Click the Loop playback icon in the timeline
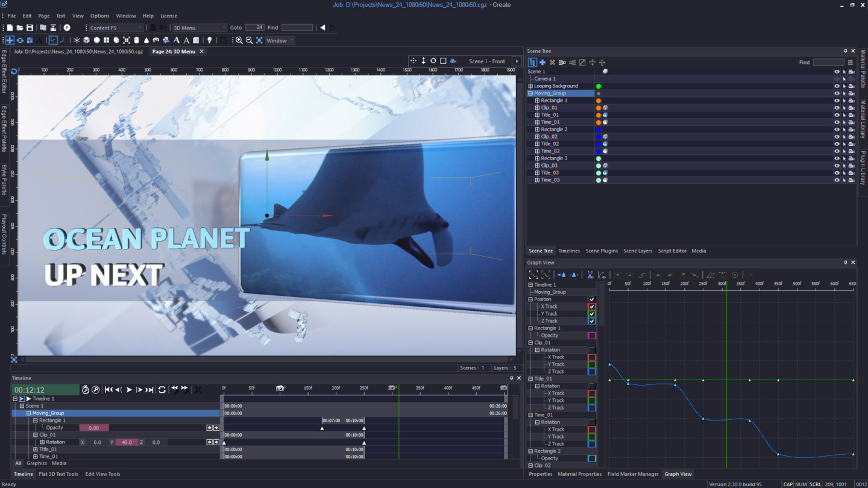Image resolution: width=868 pixels, height=488 pixels. tap(162, 389)
